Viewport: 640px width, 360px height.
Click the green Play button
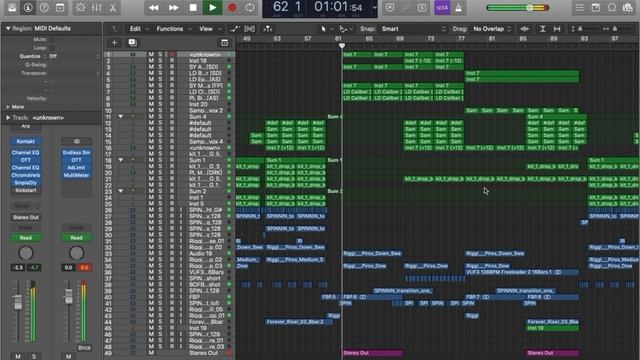213,8
